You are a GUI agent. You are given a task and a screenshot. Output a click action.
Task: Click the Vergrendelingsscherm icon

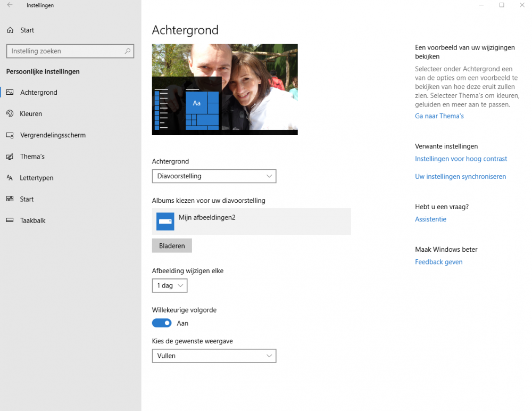click(10, 135)
